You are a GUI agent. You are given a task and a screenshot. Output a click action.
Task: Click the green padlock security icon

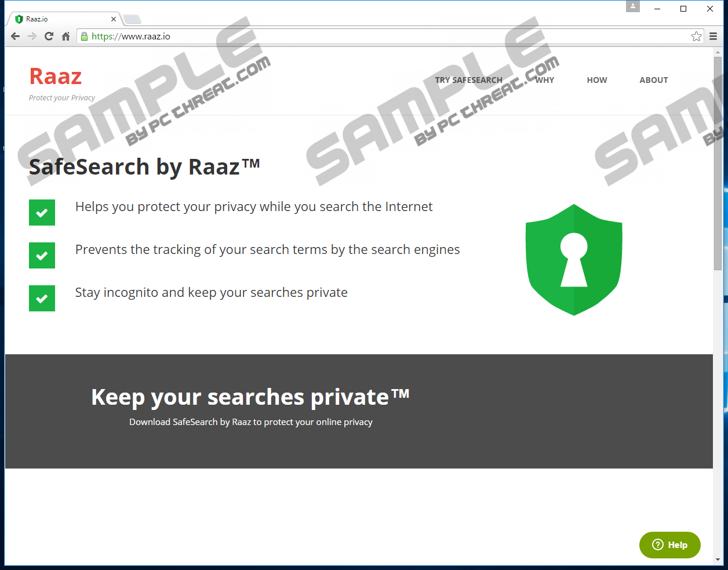point(84,37)
